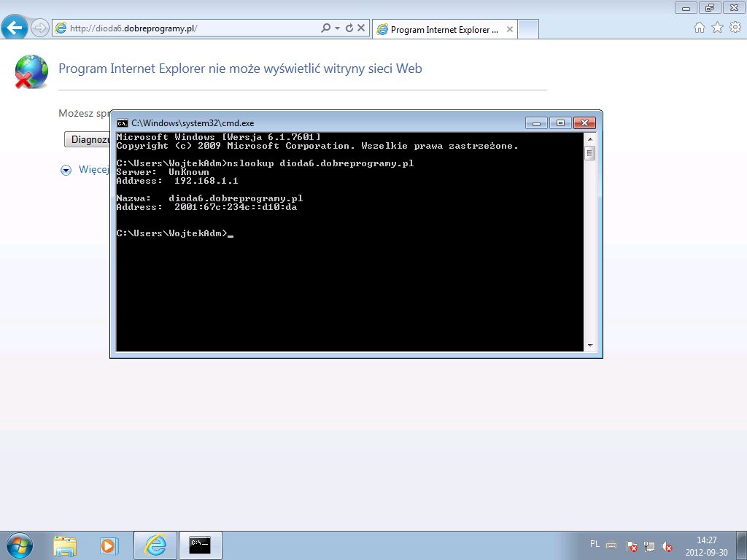Restore down the Internet Explorer window
Screen dimensions: 747x560
(x=710, y=7)
